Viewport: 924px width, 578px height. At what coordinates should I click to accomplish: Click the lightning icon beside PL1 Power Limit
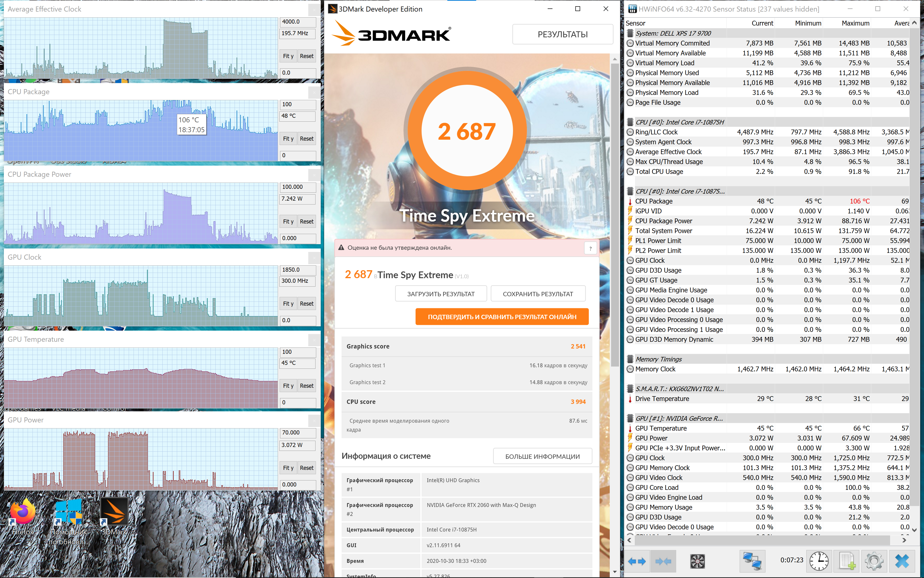coord(630,240)
